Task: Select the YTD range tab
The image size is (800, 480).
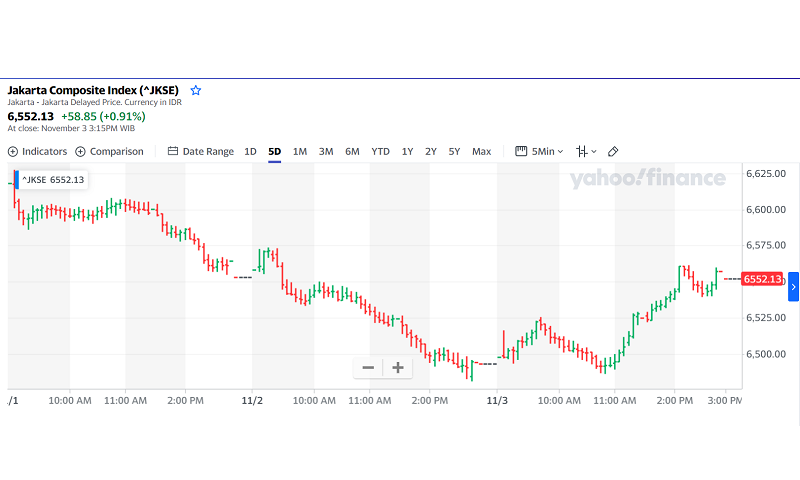Action: pyautogui.click(x=380, y=151)
